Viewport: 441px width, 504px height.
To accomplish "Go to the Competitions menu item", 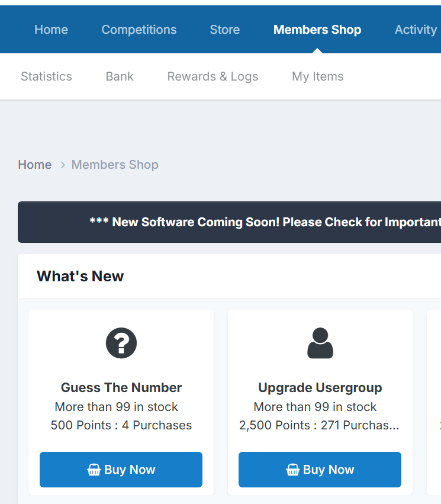I will click(139, 30).
